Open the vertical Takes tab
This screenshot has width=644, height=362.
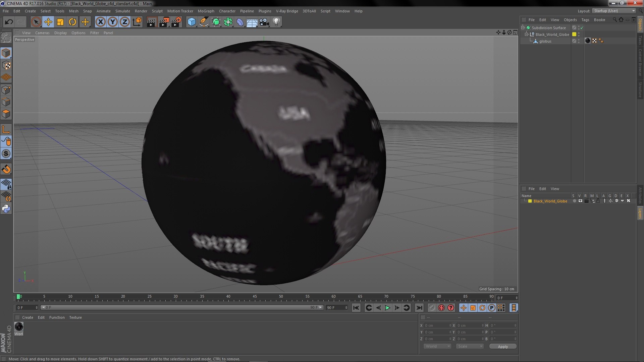[x=640, y=40]
